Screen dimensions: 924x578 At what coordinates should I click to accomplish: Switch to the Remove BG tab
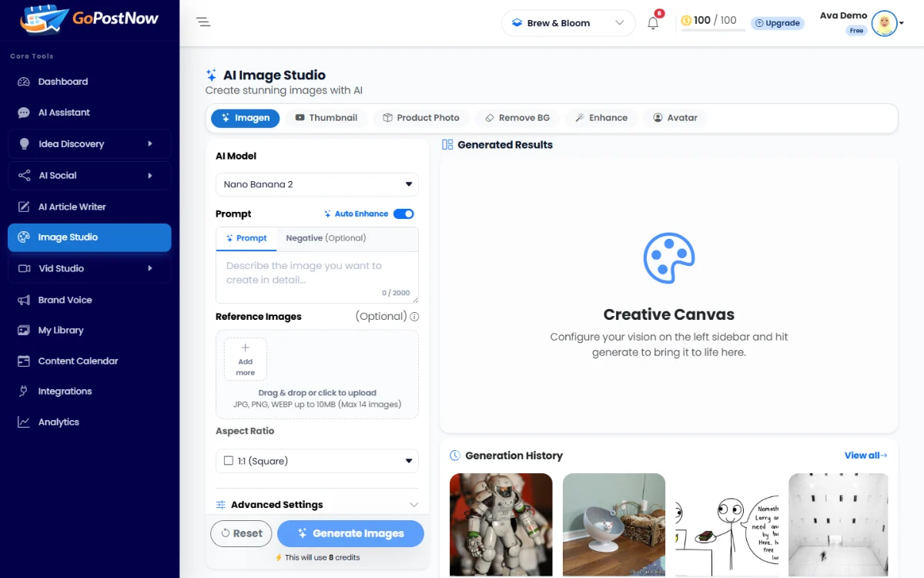pos(517,118)
